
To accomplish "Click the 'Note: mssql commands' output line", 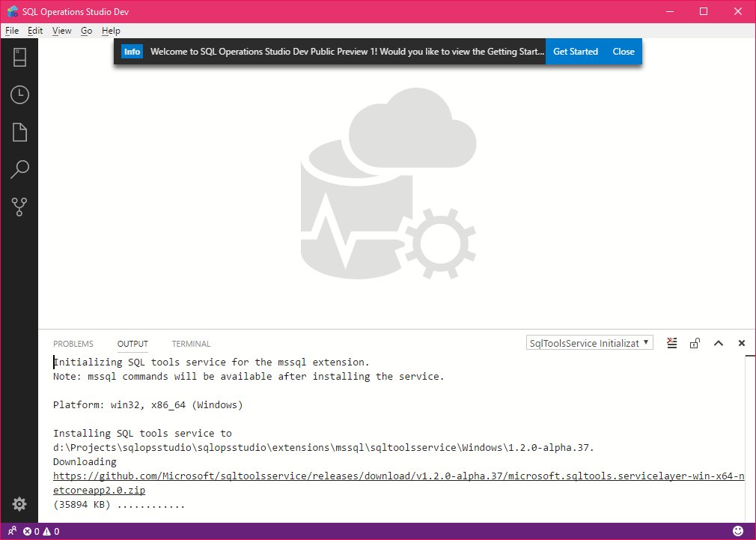I will [249, 377].
